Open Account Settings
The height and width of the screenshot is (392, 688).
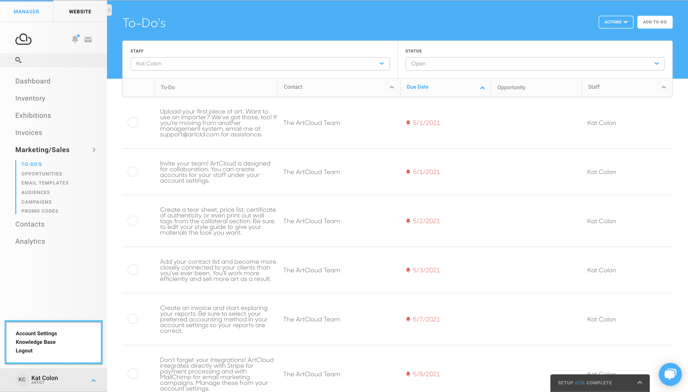click(36, 333)
